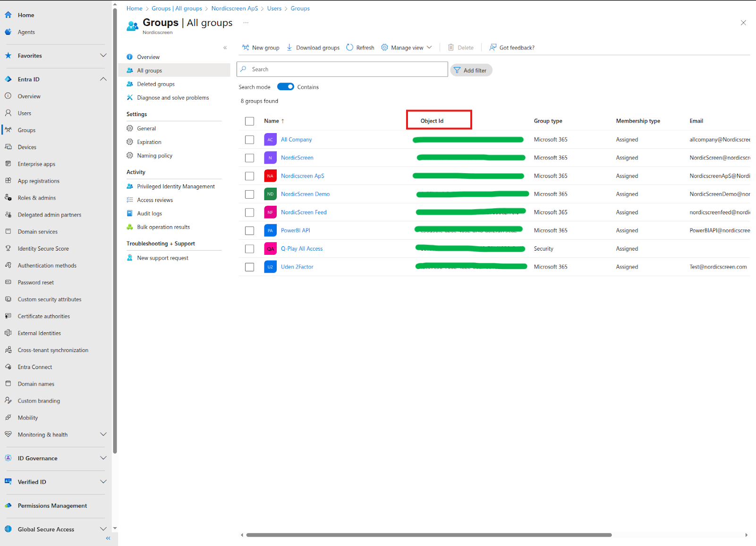Click the Add filter funnel icon
The height and width of the screenshot is (546, 756).
pyautogui.click(x=457, y=70)
